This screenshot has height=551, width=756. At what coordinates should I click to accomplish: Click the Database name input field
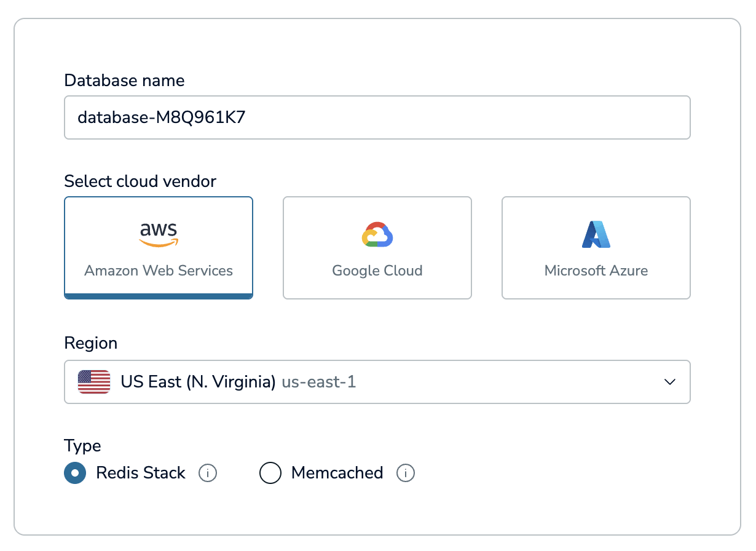click(x=377, y=117)
